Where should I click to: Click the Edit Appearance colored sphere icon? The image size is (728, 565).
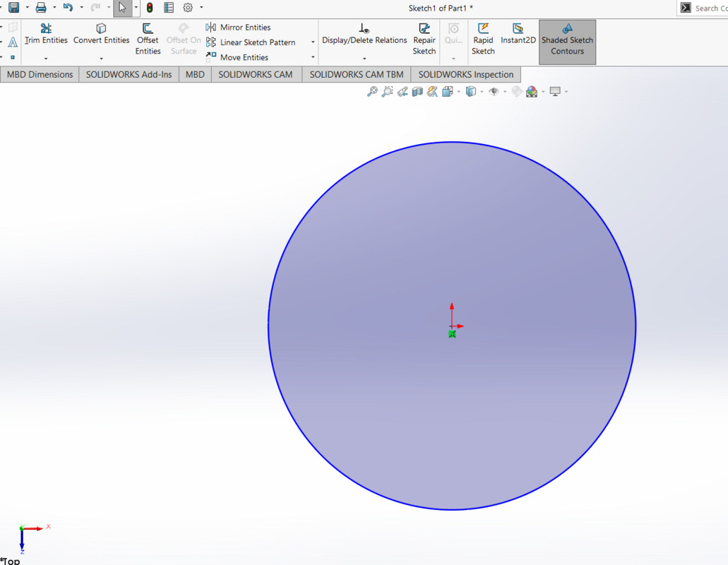532,91
